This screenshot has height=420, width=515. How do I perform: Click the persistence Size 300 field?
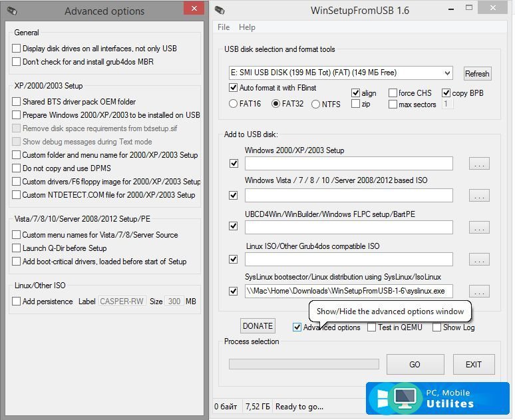click(x=174, y=302)
